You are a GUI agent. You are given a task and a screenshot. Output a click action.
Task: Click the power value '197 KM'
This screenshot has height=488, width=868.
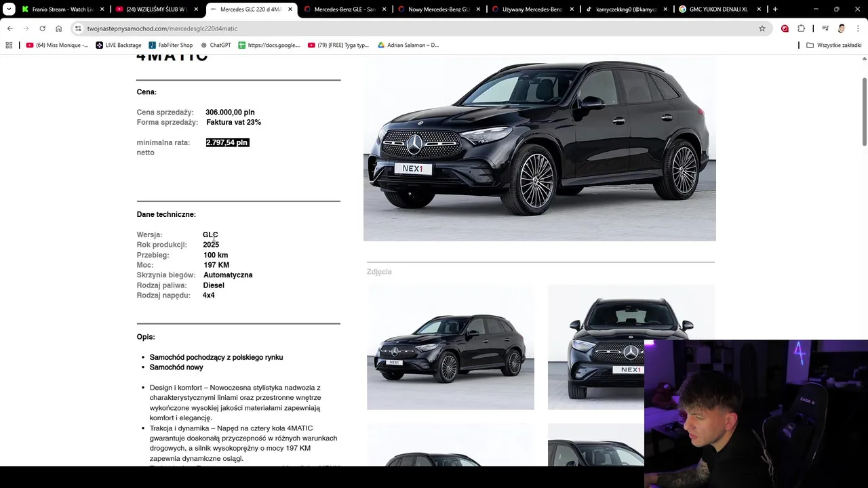pyautogui.click(x=216, y=265)
